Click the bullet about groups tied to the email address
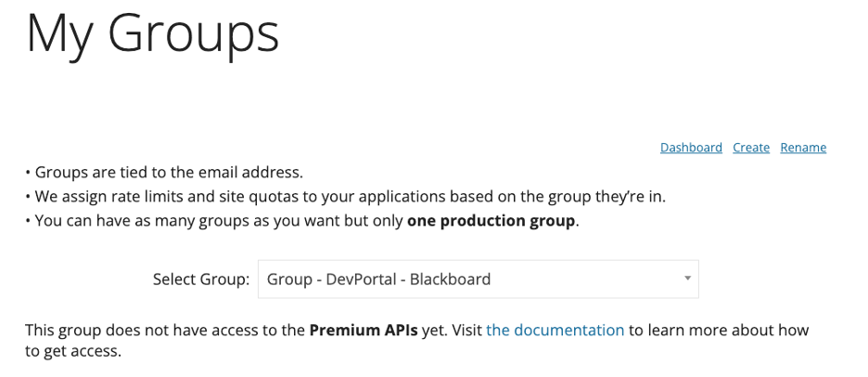This screenshot has height=377, width=868. click(x=164, y=172)
